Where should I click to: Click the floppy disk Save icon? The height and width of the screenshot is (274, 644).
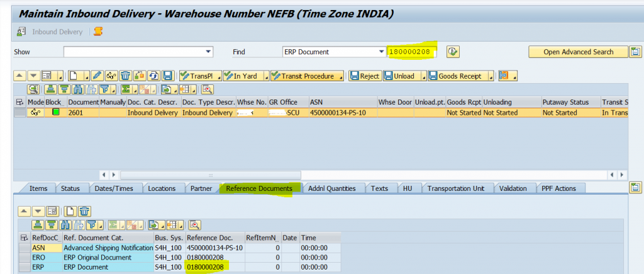pos(167,76)
